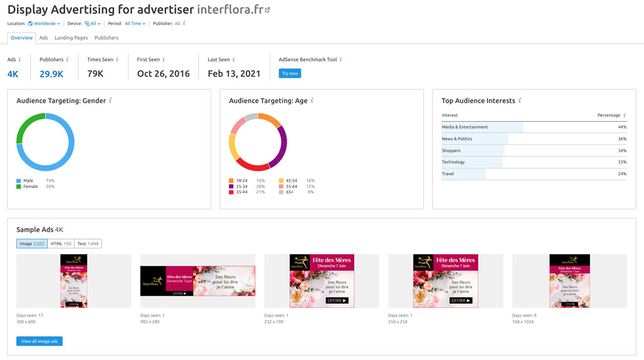Open the Device All dropdown
The image size is (644, 360).
93,24
